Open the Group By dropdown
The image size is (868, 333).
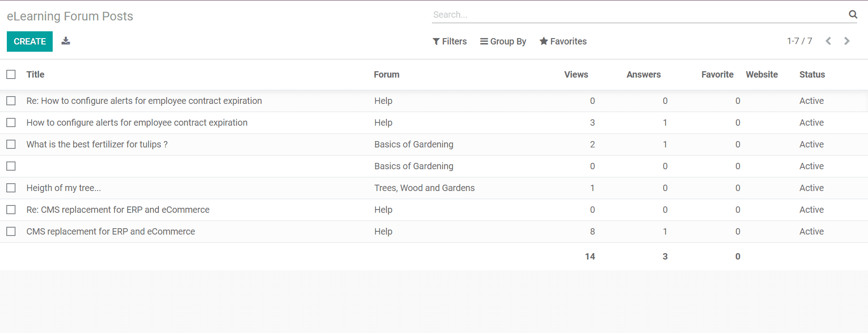[x=503, y=41]
